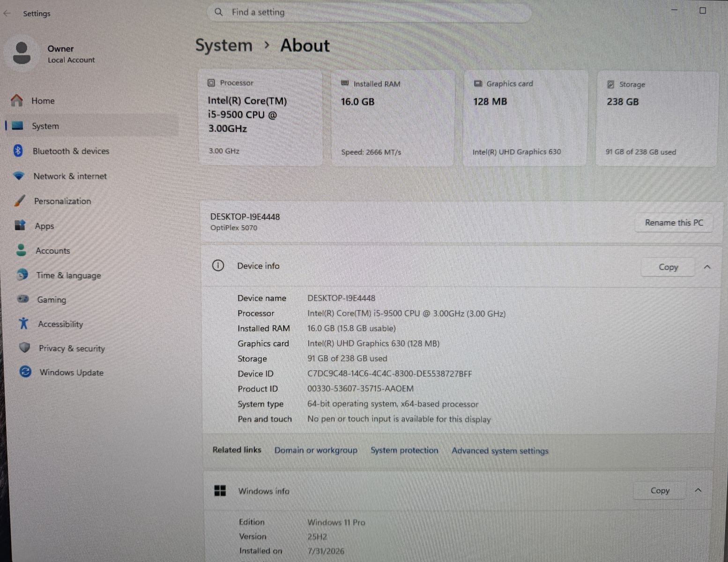Viewport: 728px width, 562px height.
Task: Open the Home settings page
Action: [x=91, y=101]
